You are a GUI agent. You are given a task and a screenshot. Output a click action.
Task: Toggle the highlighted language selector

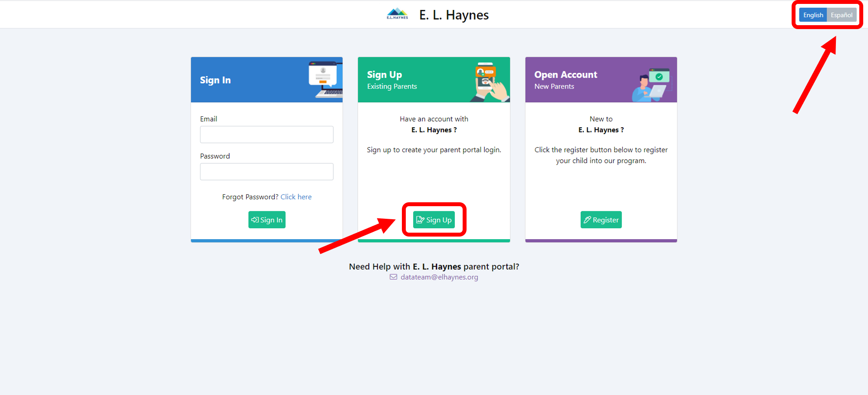(x=827, y=14)
